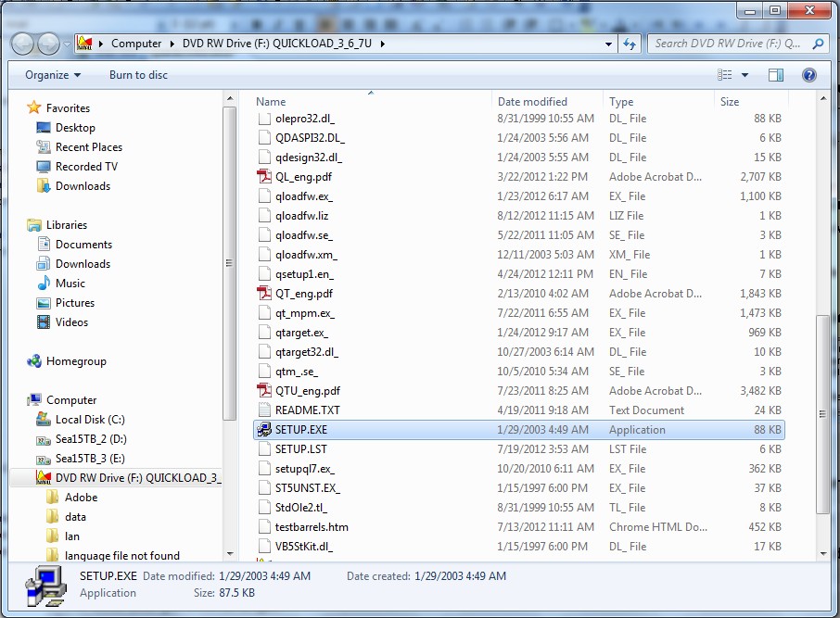Screen dimensions: 840x618
Task: Click navigation pane scroll down arrow
Action: pyautogui.click(x=230, y=554)
